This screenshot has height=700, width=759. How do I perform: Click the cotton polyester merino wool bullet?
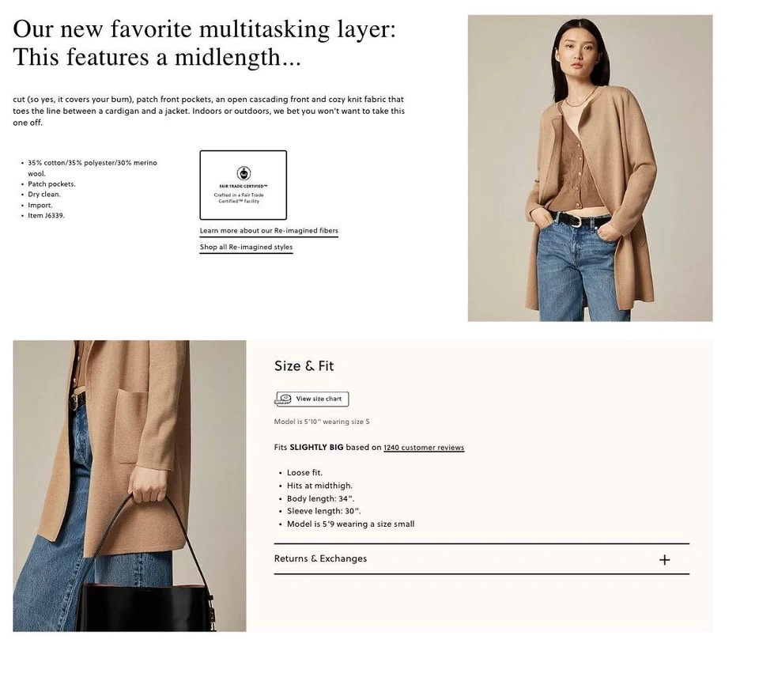[92, 168]
